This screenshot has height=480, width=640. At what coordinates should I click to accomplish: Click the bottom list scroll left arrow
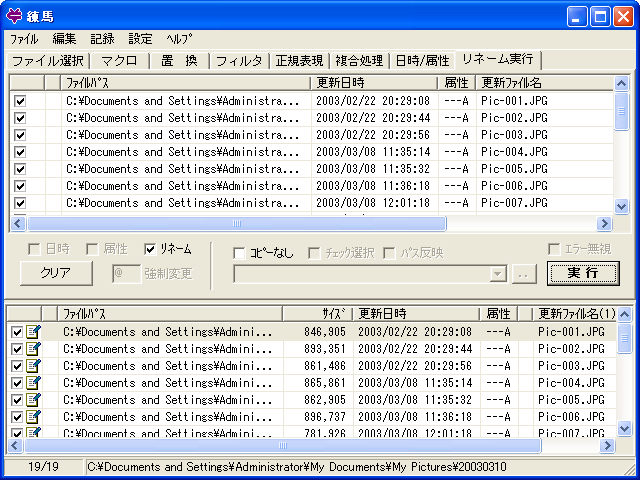(15, 445)
